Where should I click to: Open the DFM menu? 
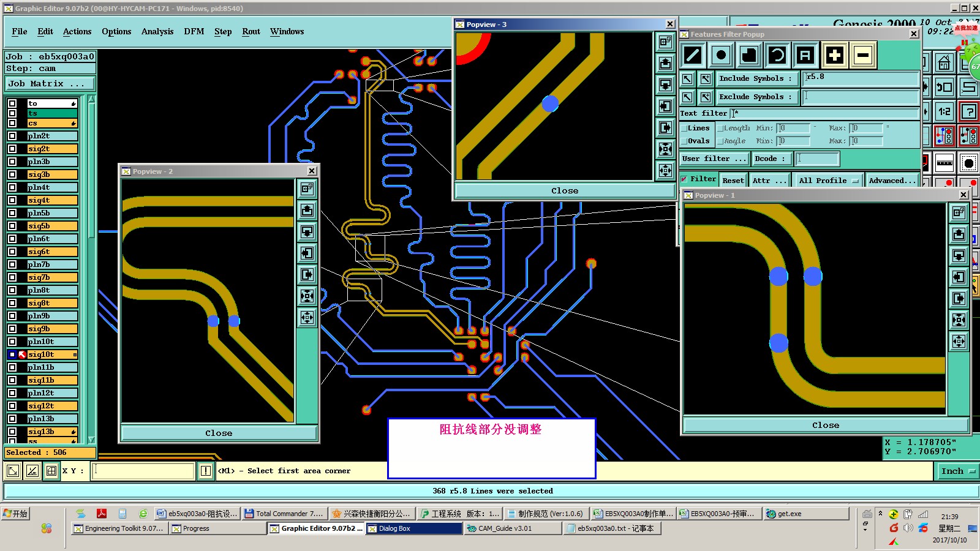(194, 31)
